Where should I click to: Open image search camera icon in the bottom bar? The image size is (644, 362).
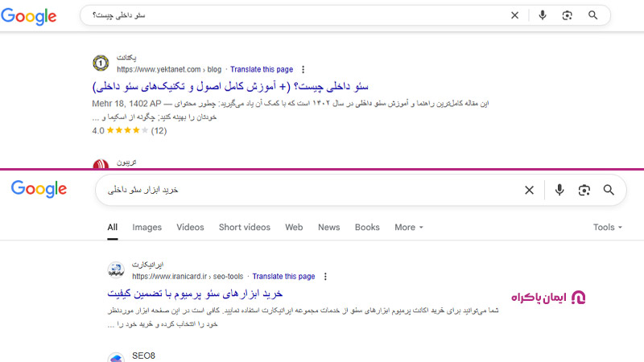click(x=584, y=190)
